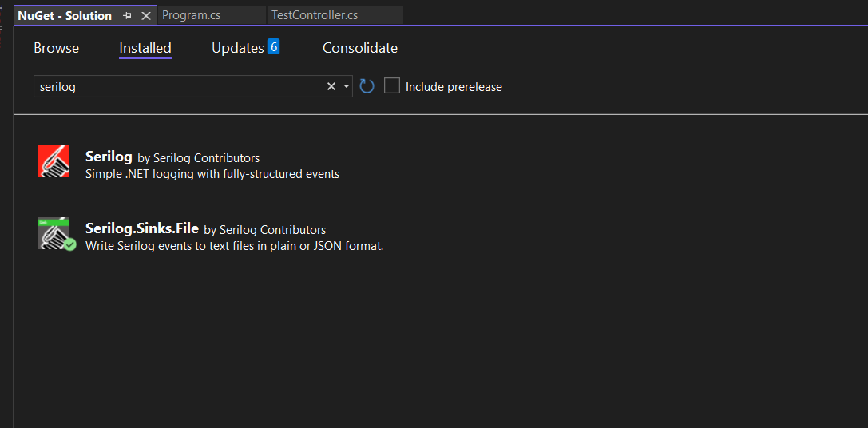Open the search box dropdown arrow
This screenshot has height=428, width=868.
(x=347, y=86)
